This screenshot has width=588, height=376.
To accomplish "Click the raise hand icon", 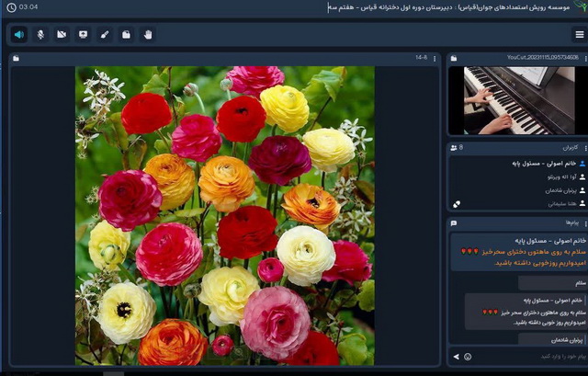I will click(x=147, y=35).
